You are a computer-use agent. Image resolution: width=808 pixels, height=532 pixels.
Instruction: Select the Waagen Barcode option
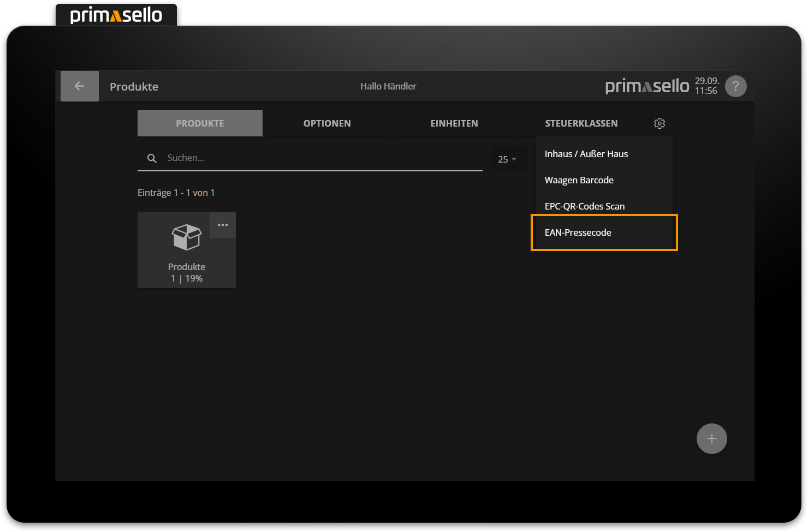tap(579, 180)
